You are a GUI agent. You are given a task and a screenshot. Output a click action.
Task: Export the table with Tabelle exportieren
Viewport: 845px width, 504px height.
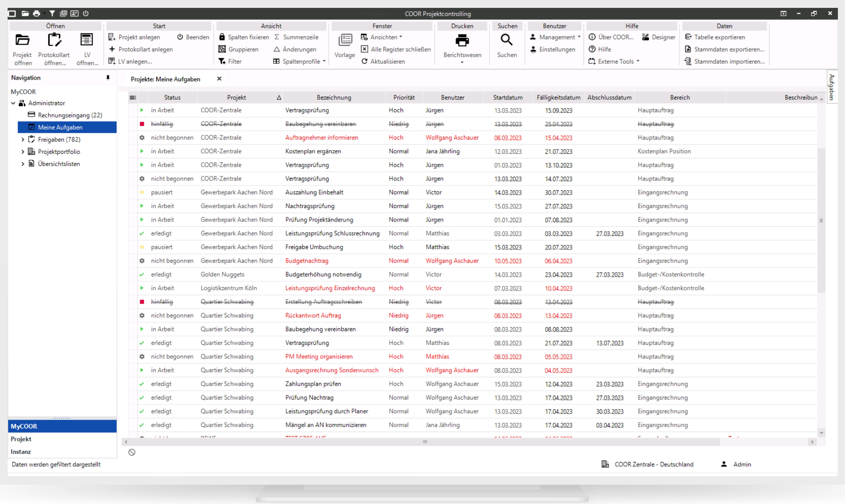click(715, 37)
